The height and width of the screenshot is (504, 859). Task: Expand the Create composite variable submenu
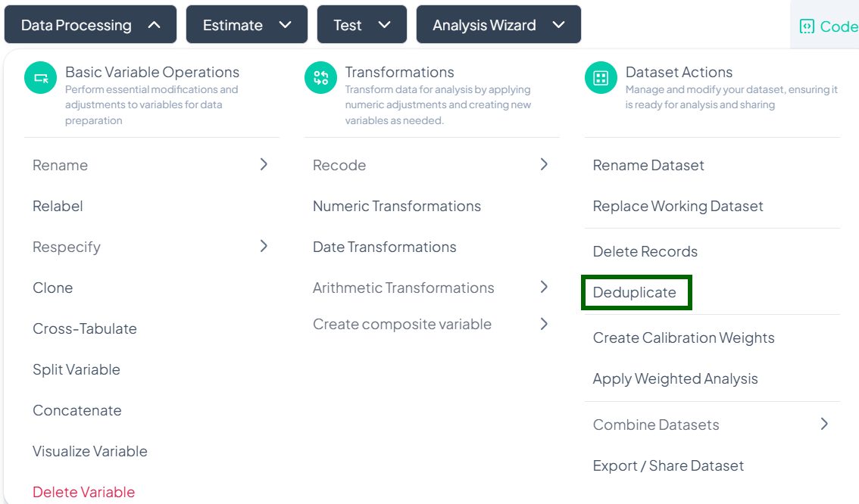(544, 324)
